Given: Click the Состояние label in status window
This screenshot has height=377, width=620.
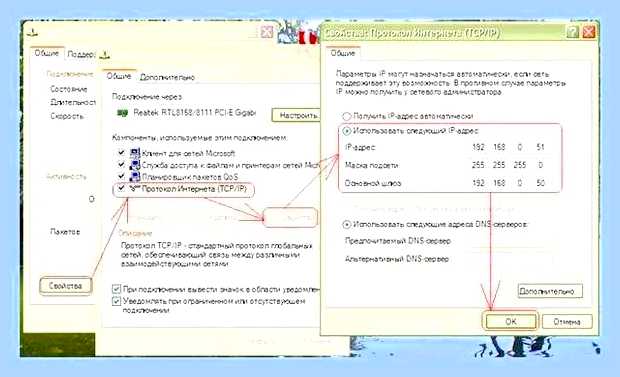Looking at the screenshot, I should (x=68, y=89).
